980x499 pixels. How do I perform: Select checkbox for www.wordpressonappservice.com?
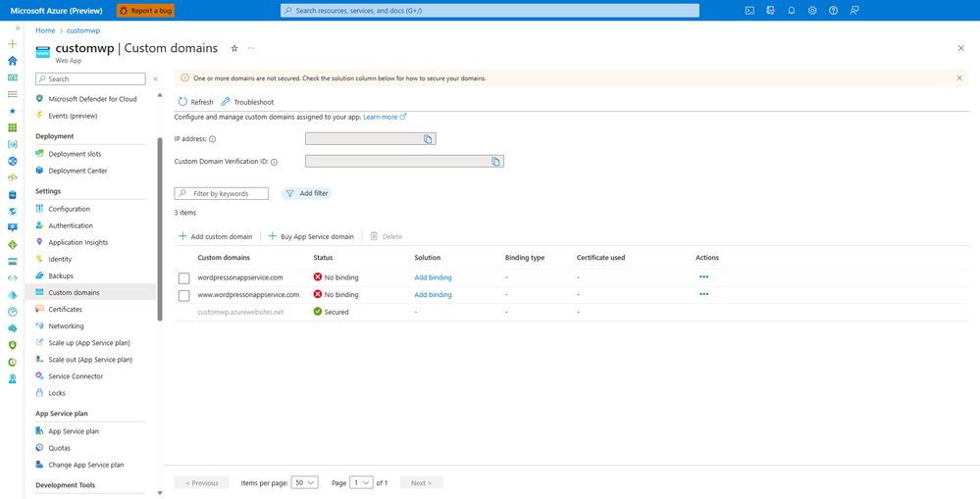(x=183, y=295)
